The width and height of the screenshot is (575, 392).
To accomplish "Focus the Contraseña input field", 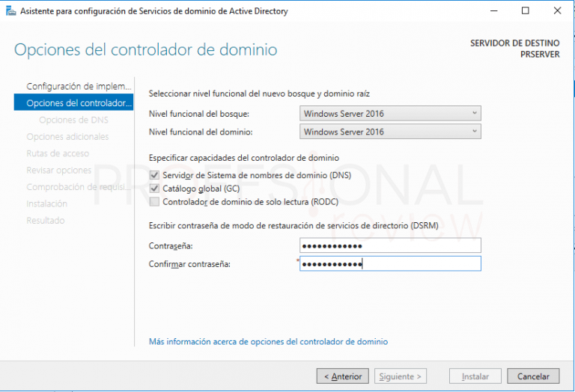I will [x=390, y=245].
